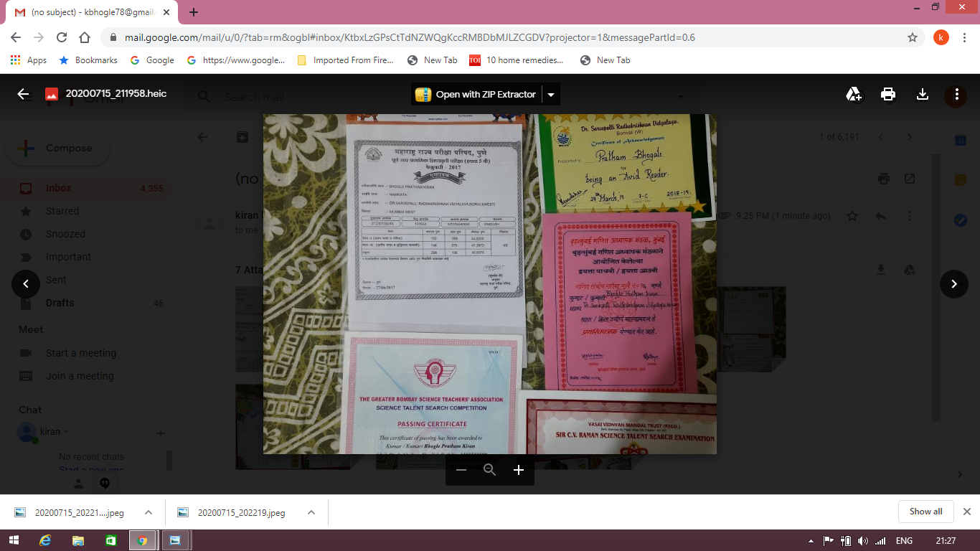Join a meeting in Meet section

click(80, 376)
